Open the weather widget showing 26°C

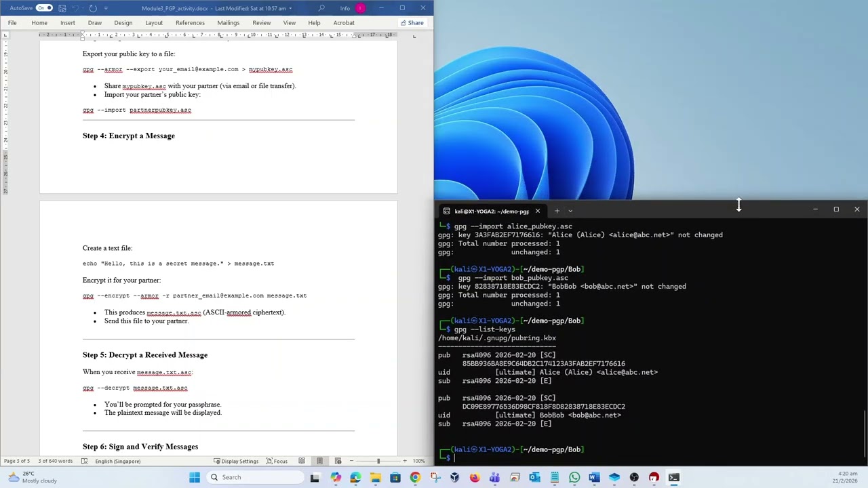click(33, 477)
